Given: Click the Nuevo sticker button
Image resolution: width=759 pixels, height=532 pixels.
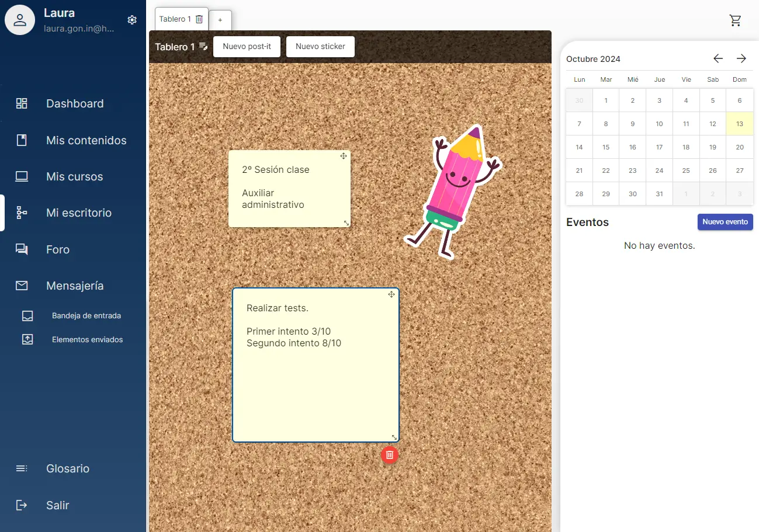Looking at the screenshot, I should (320, 47).
